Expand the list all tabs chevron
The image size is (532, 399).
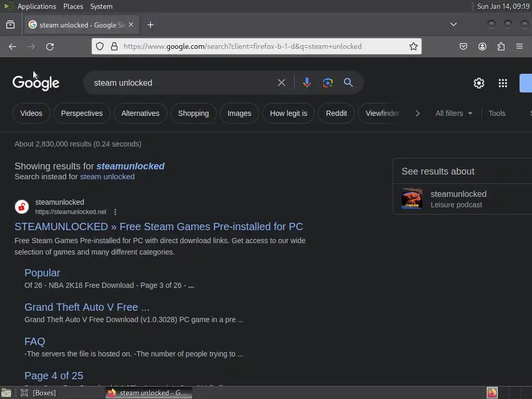pyautogui.click(x=453, y=24)
